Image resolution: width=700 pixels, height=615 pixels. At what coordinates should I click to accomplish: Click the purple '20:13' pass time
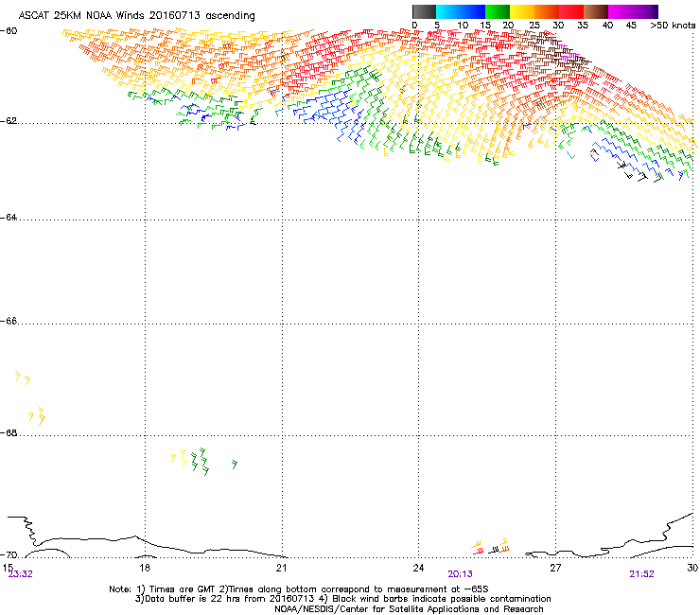point(461,574)
